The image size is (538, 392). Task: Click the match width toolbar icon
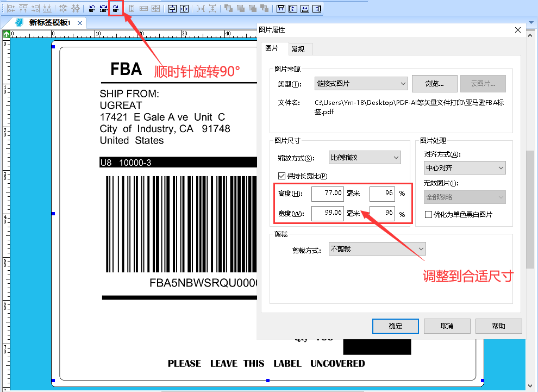[x=145, y=8]
